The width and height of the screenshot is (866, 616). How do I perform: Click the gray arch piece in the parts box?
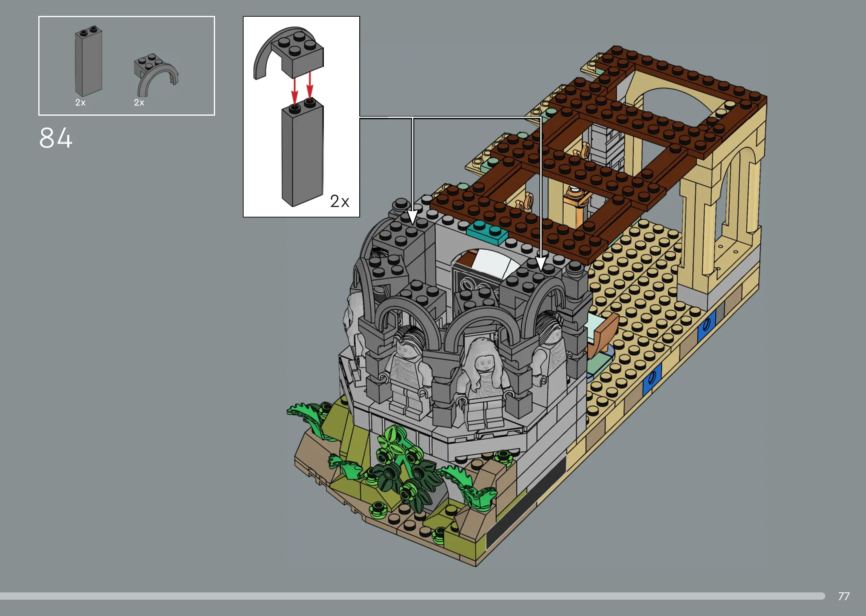coord(156,75)
